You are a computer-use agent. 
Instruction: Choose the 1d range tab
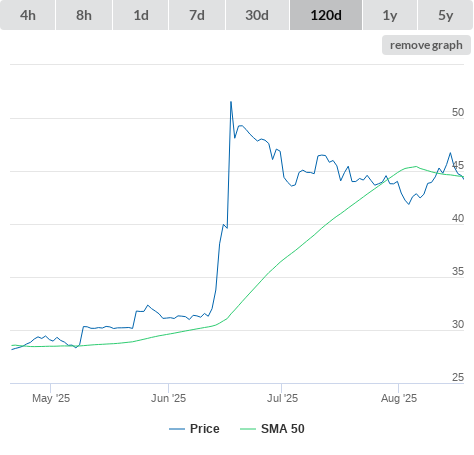tap(141, 15)
